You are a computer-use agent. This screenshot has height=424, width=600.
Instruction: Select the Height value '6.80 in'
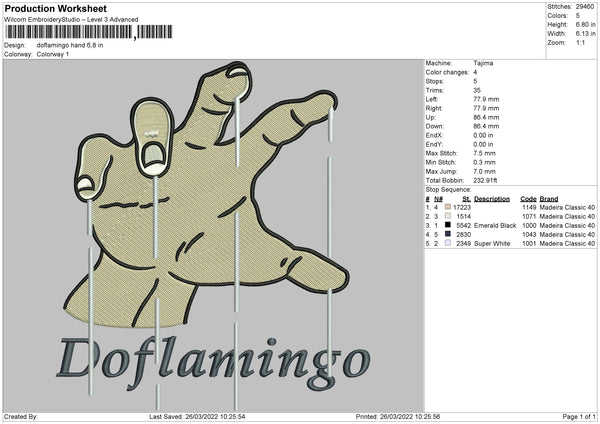pyautogui.click(x=585, y=24)
